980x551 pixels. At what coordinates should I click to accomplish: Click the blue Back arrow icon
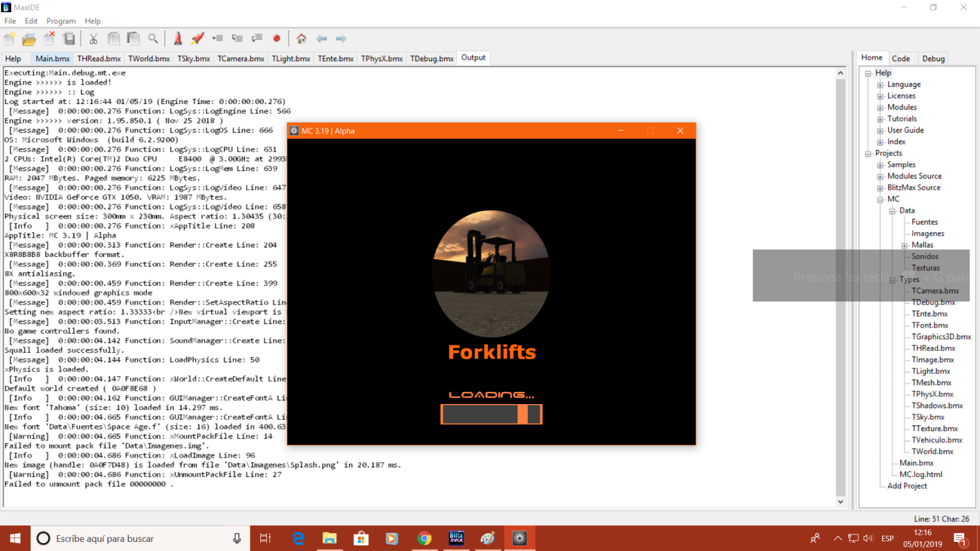[322, 39]
